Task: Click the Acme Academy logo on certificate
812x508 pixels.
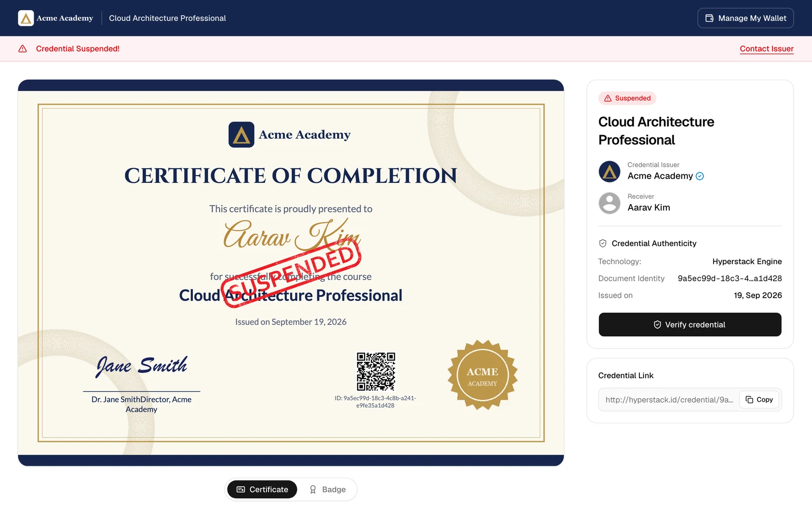Action: [x=290, y=135]
